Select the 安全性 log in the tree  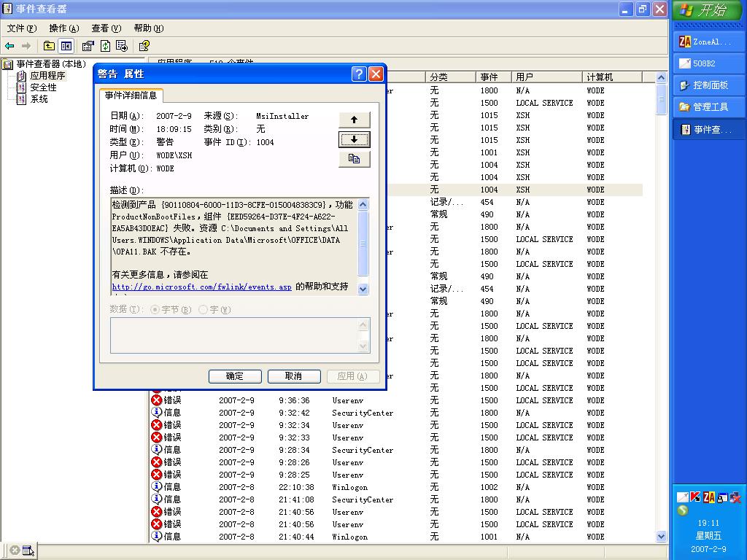[x=43, y=87]
